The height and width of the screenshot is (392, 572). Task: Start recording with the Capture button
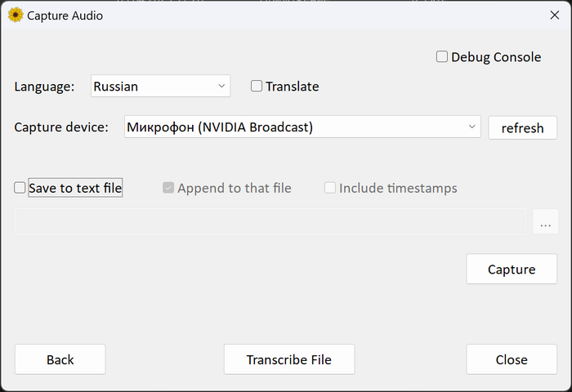click(512, 269)
